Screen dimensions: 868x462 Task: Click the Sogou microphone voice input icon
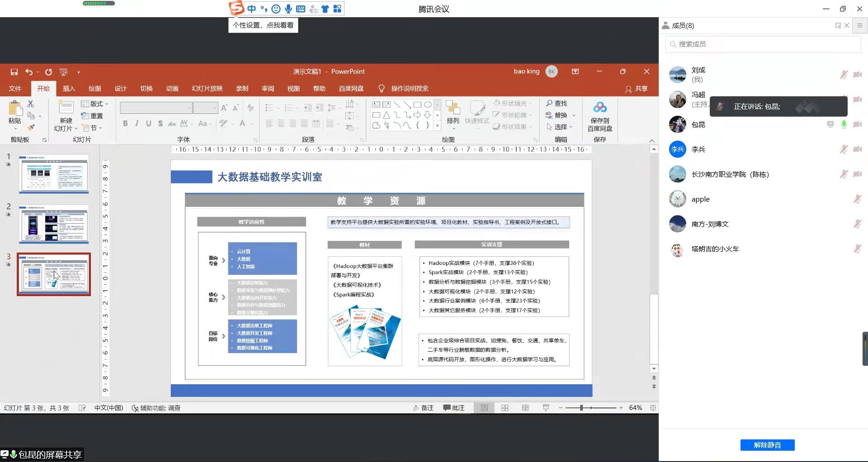(288, 9)
